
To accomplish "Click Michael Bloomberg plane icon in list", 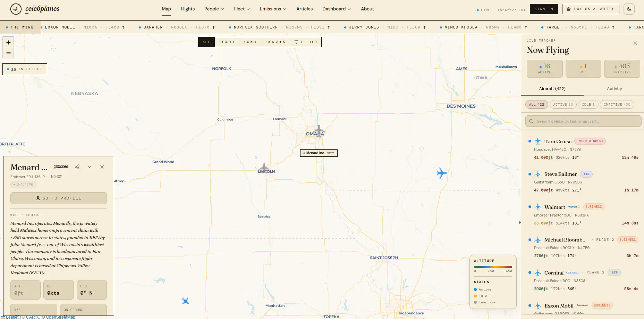I will click(x=538, y=240).
